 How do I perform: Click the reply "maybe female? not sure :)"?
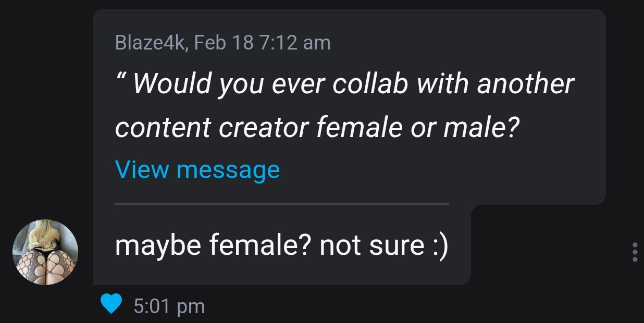[281, 245]
